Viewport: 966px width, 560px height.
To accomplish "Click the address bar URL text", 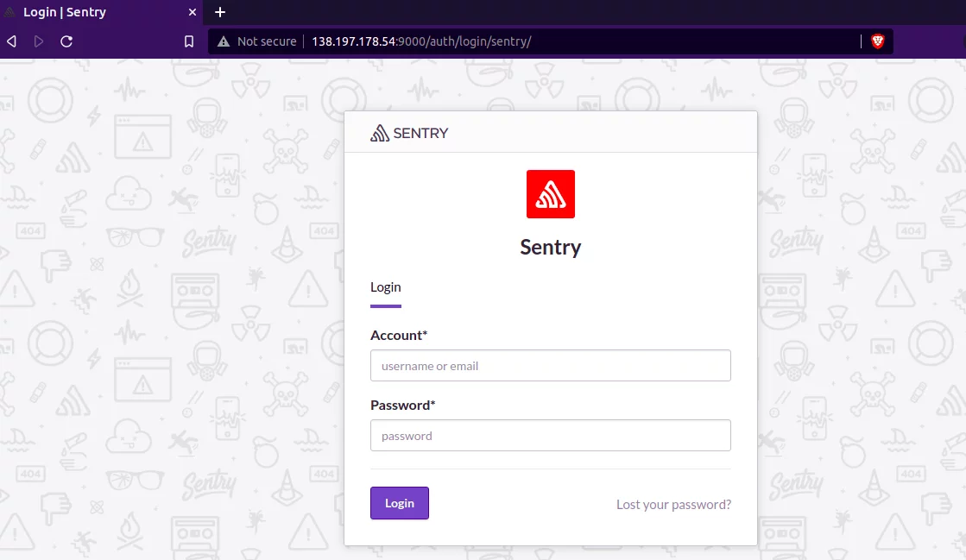I will pyautogui.click(x=421, y=41).
